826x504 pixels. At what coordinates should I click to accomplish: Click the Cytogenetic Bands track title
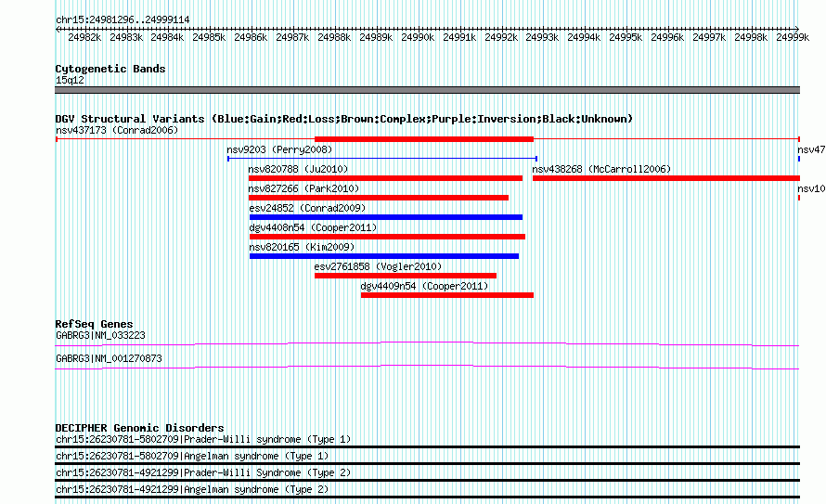click(x=110, y=69)
